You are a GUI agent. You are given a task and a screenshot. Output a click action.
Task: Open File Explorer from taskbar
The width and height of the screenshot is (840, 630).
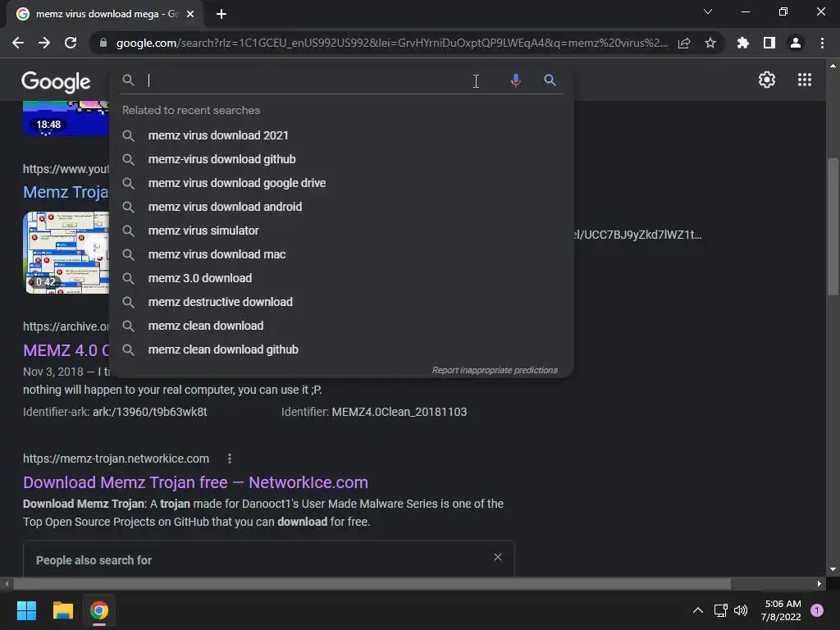62,610
